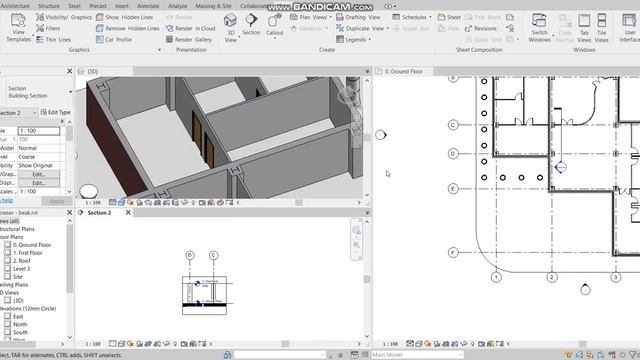Open the Building Section type selector dropdown
Screen dimensions: 640x360
(x=70, y=92)
